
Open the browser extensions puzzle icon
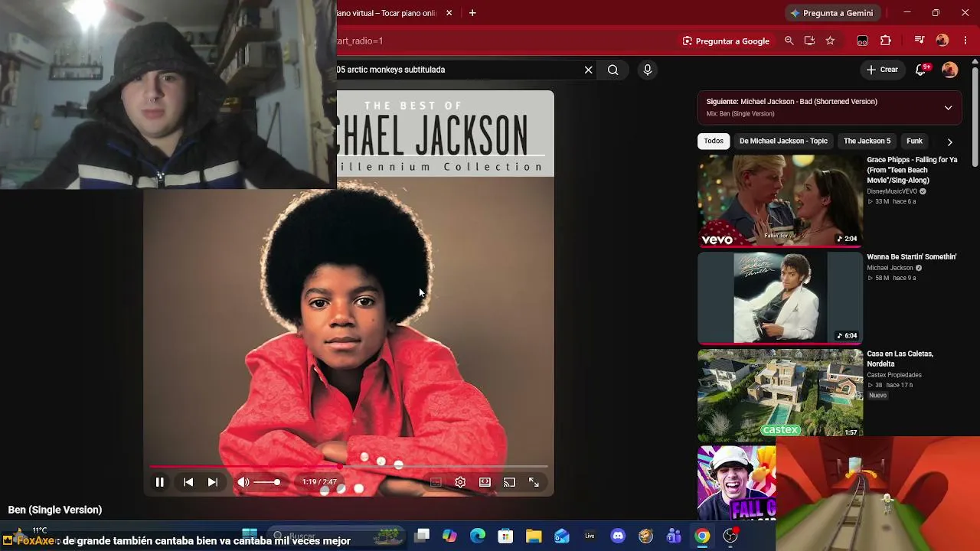click(886, 41)
